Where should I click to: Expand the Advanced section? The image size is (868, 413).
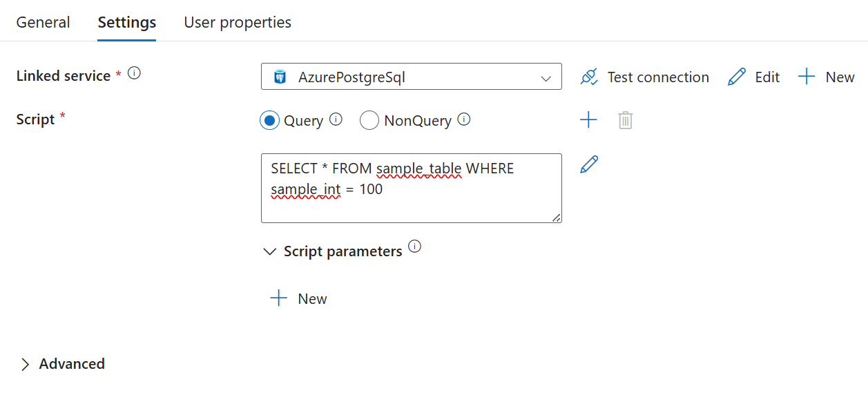click(x=26, y=365)
